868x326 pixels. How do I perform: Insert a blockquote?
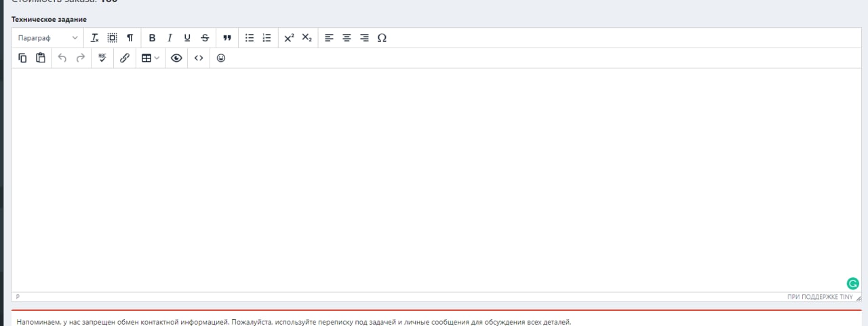pos(227,38)
